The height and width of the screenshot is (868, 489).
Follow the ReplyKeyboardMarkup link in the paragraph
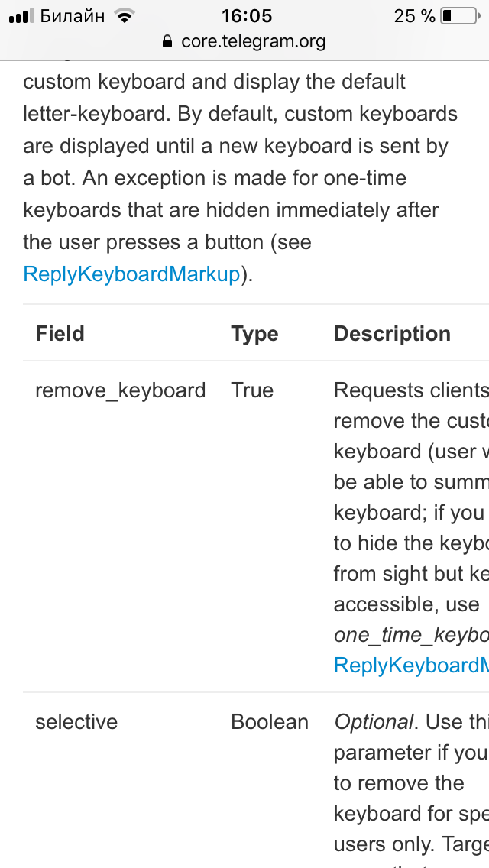[x=132, y=274]
